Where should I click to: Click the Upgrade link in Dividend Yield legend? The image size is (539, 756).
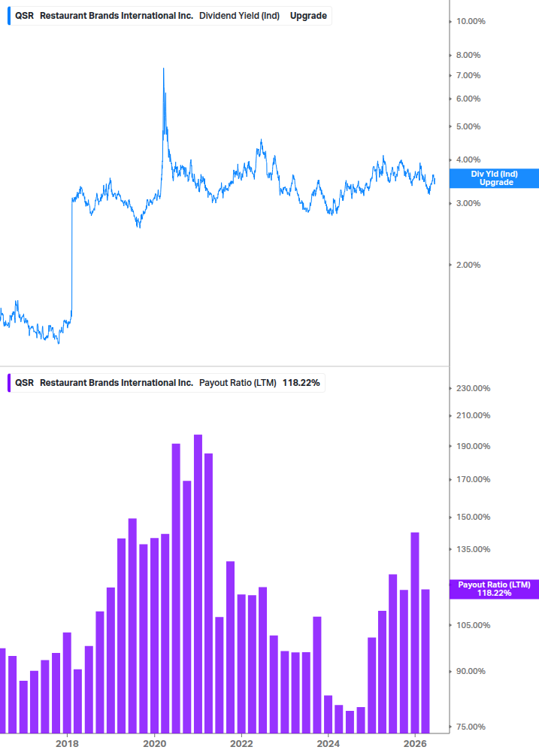pos(308,16)
